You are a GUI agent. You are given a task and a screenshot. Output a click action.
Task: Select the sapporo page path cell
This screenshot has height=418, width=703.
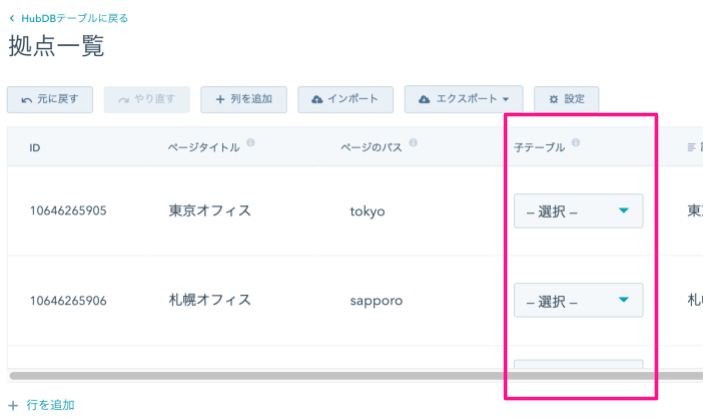(x=374, y=300)
